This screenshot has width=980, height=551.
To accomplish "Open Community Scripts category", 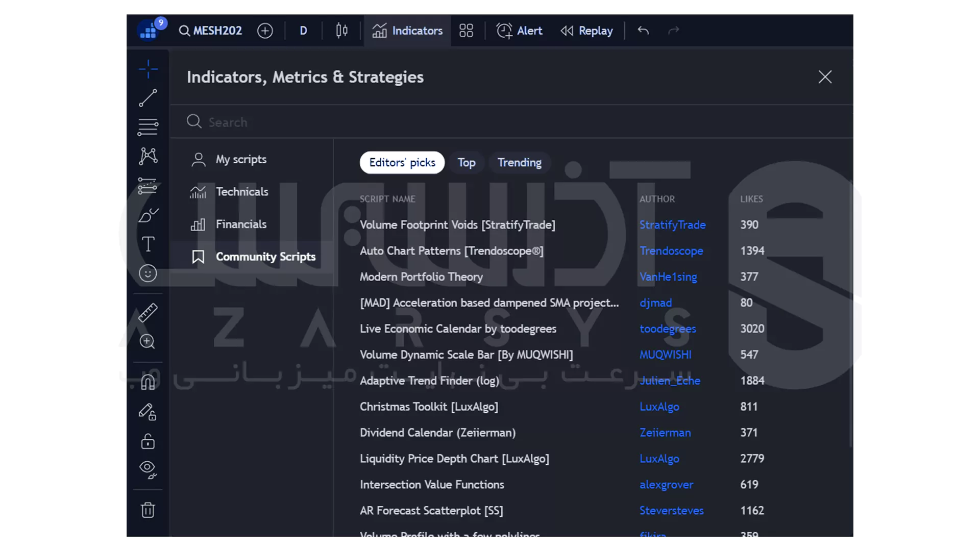I will pyautogui.click(x=252, y=257).
